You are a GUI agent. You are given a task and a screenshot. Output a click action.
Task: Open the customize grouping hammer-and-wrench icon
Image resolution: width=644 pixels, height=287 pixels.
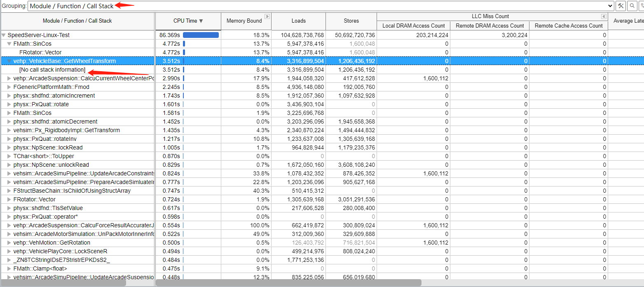click(621, 6)
